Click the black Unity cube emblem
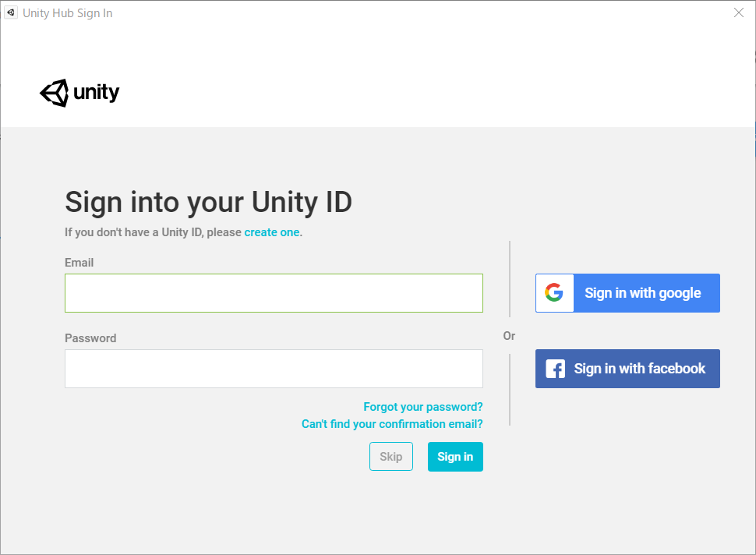This screenshot has height=555, width=756. click(54, 92)
